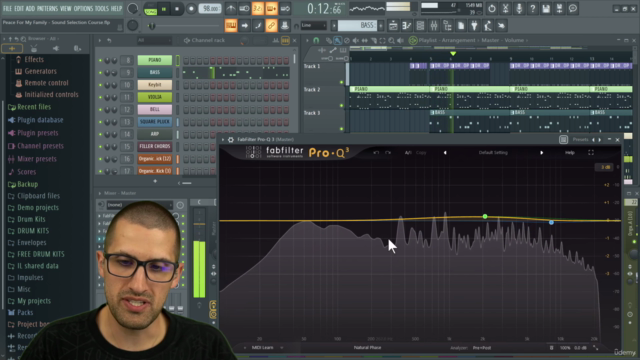The width and height of the screenshot is (640, 360).
Task: Click the audio editor scissors icon
Action: tap(505, 9)
